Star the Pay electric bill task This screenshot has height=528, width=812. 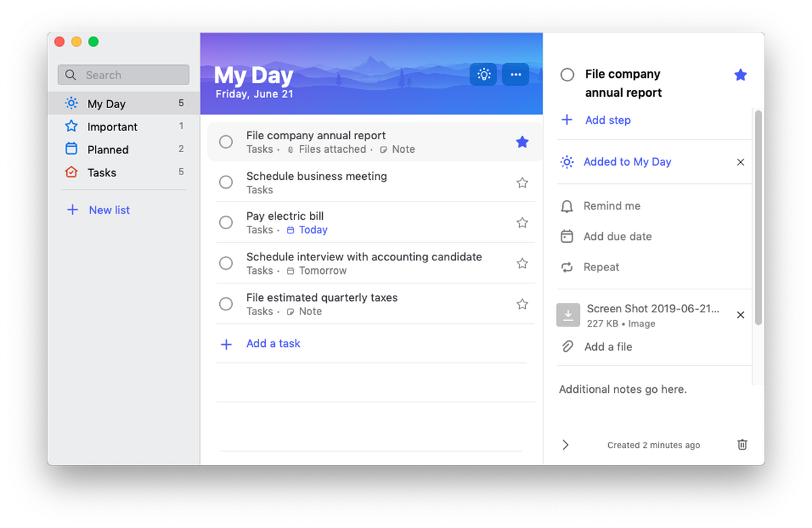click(x=522, y=222)
